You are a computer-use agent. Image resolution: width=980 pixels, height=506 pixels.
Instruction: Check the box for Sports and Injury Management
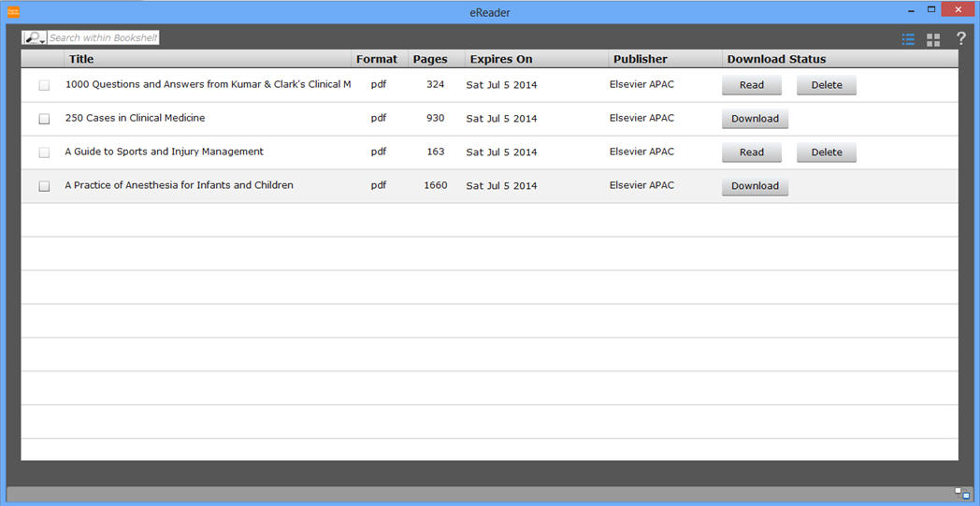pyautogui.click(x=44, y=152)
